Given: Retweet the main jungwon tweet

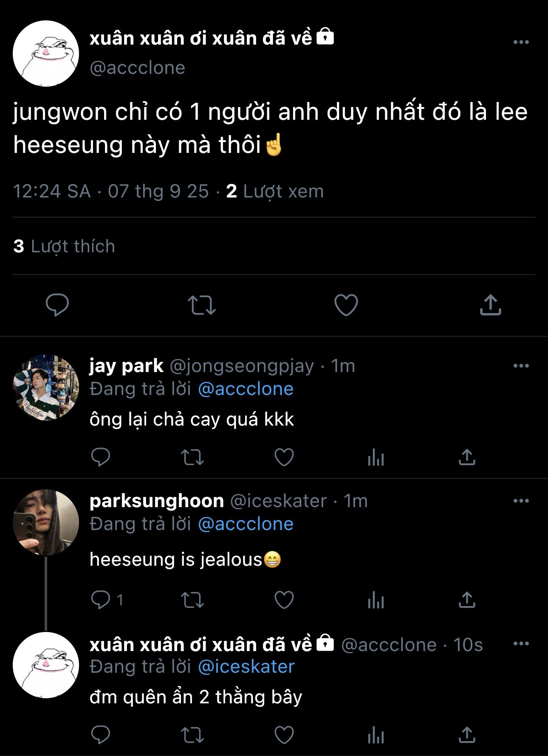Looking at the screenshot, I should (x=202, y=305).
